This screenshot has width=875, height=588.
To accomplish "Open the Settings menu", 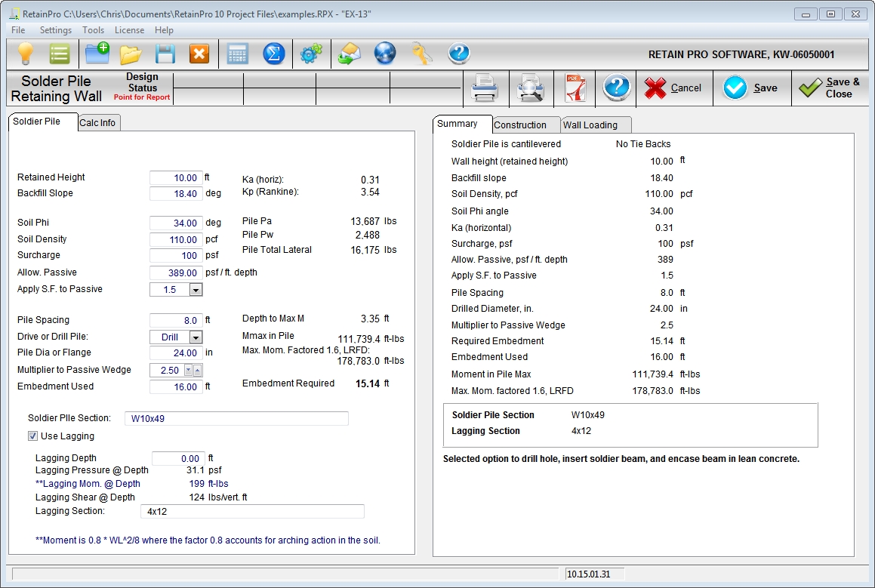I will coord(56,30).
